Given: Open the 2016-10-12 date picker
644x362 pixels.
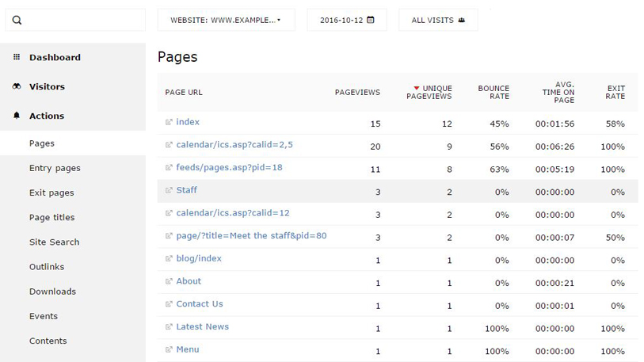Looking at the screenshot, I should pos(347,20).
